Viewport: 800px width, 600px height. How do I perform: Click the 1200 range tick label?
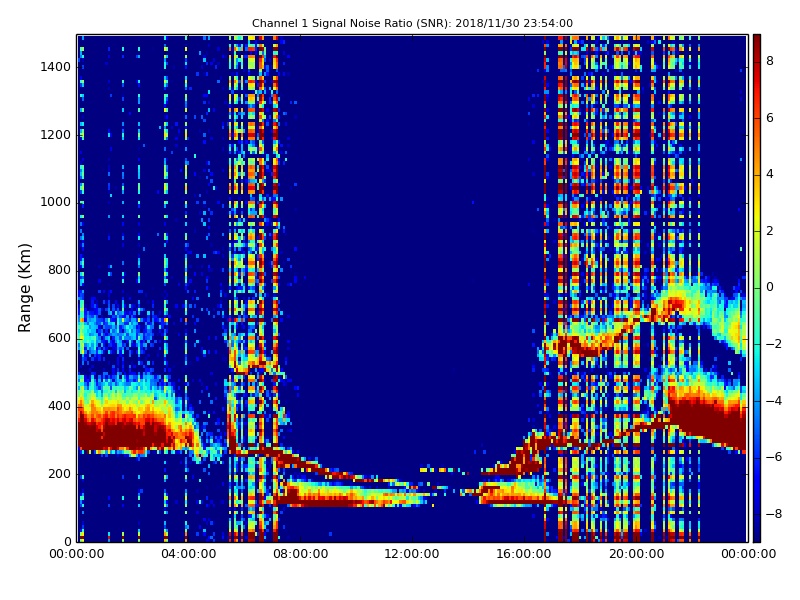tap(56, 135)
